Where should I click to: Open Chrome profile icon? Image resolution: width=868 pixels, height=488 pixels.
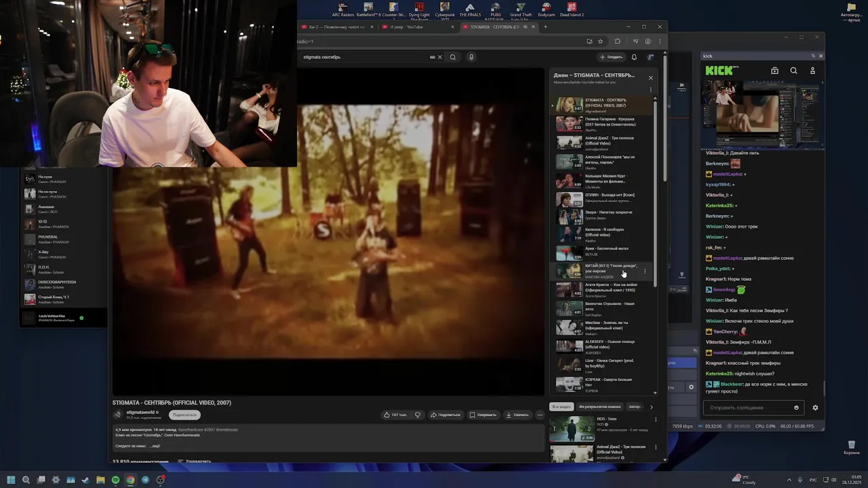coord(648,41)
